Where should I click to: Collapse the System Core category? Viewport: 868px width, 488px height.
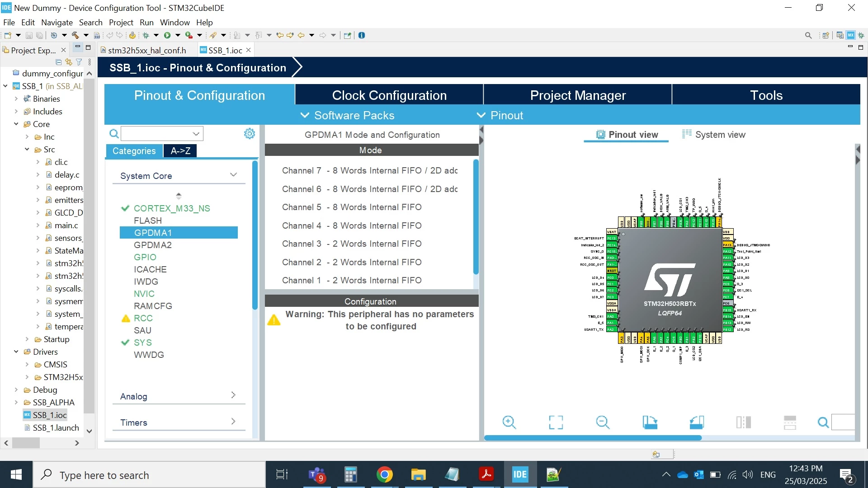(233, 175)
